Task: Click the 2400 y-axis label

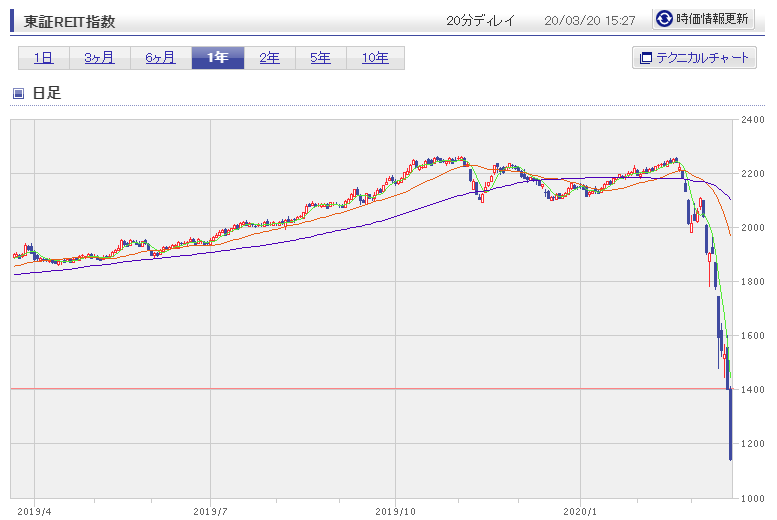Action: click(753, 119)
